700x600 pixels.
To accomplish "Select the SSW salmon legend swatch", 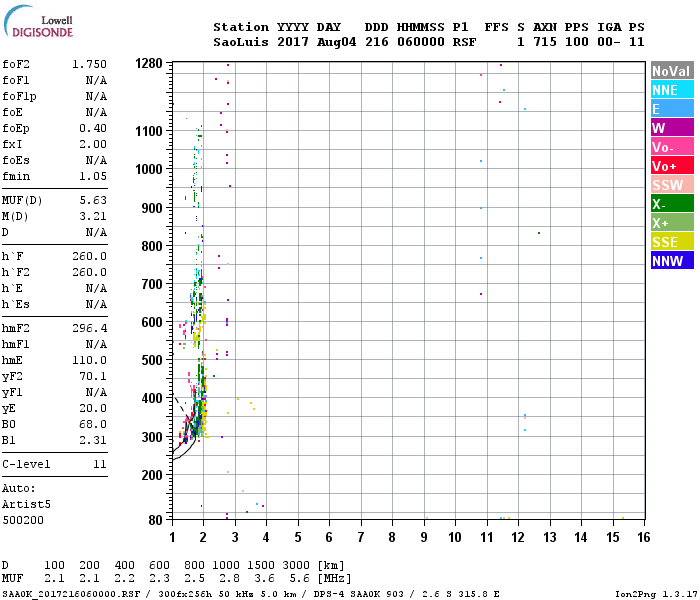I will (672, 185).
